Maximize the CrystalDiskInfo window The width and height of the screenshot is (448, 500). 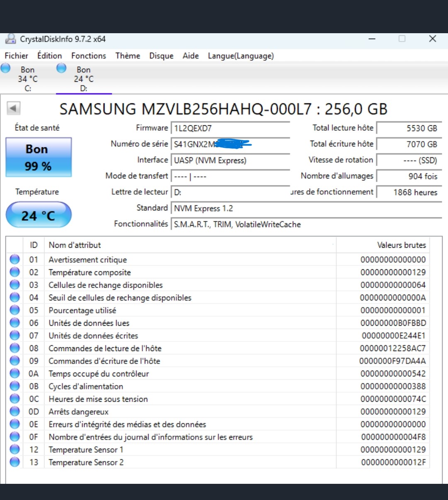tap(402, 39)
